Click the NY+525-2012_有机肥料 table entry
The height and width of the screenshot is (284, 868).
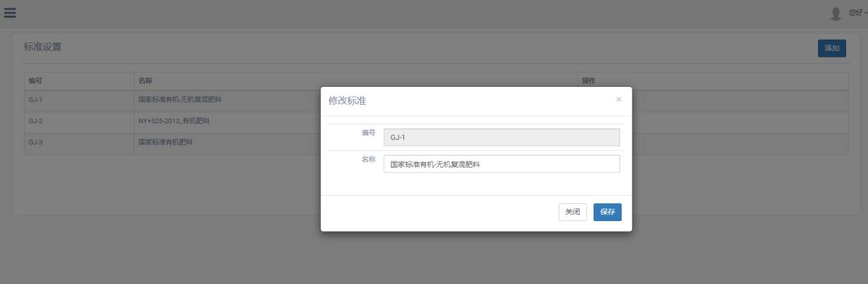click(x=174, y=122)
